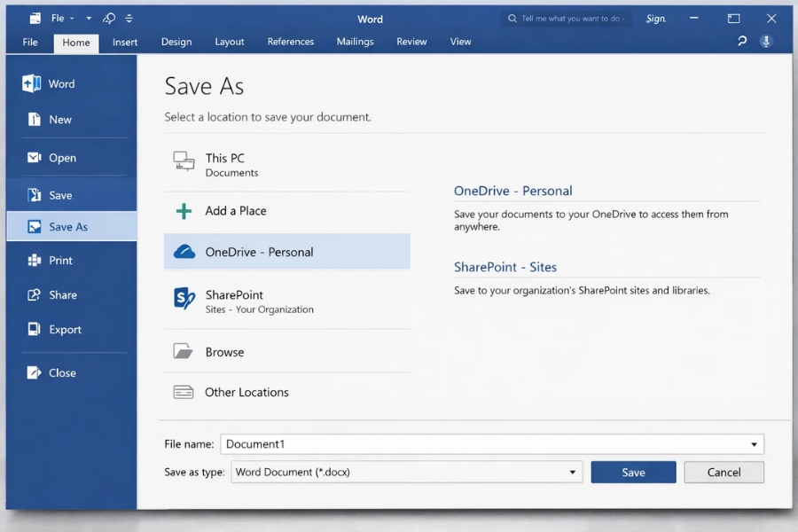Switch to the Design ribbon tab
This screenshot has width=798, height=532.
pyautogui.click(x=176, y=41)
